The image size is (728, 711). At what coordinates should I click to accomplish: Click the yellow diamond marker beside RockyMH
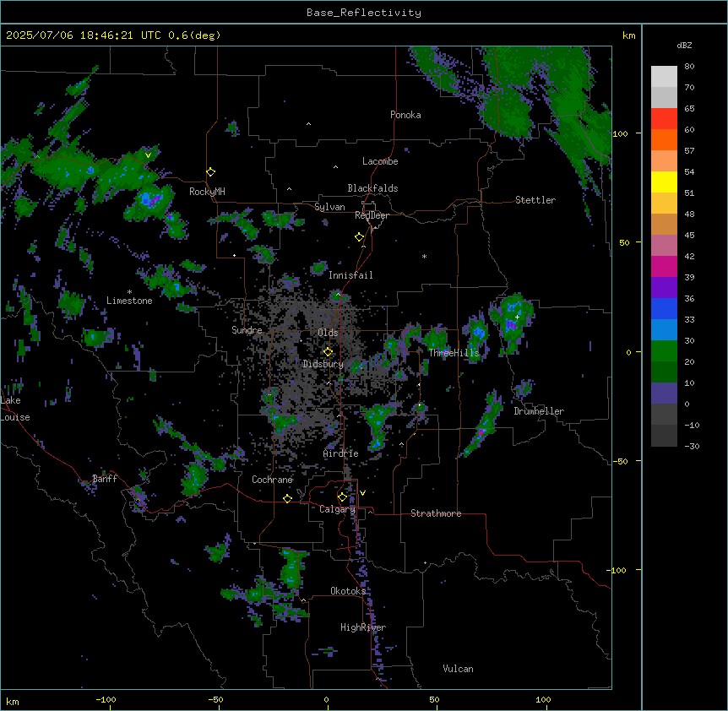[210, 172]
